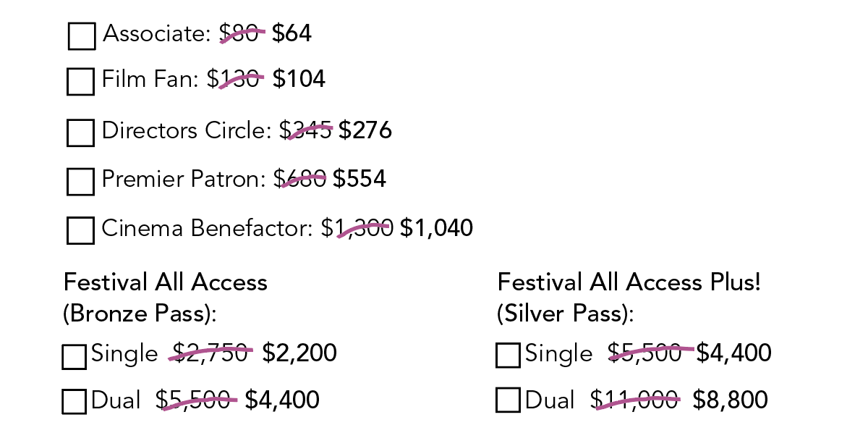The width and height of the screenshot is (868, 433).
Task: Click the $2,200 Bronze Single price
Action: (x=299, y=353)
